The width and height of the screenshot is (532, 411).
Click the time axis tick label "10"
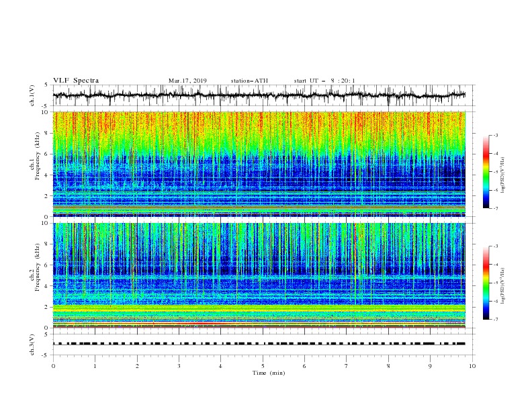tap(472, 366)
